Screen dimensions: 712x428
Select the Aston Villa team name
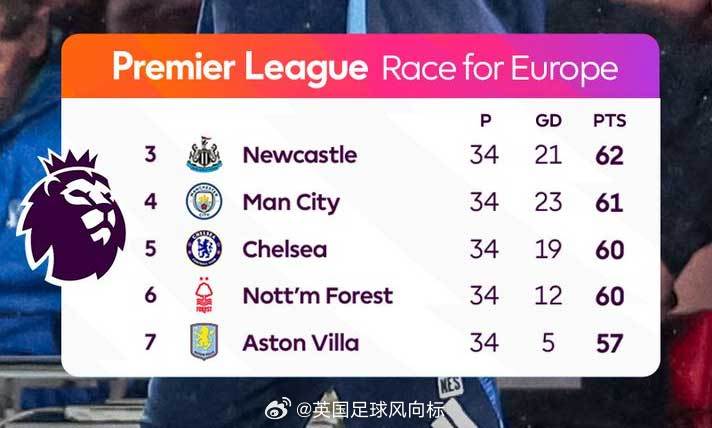point(301,343)
